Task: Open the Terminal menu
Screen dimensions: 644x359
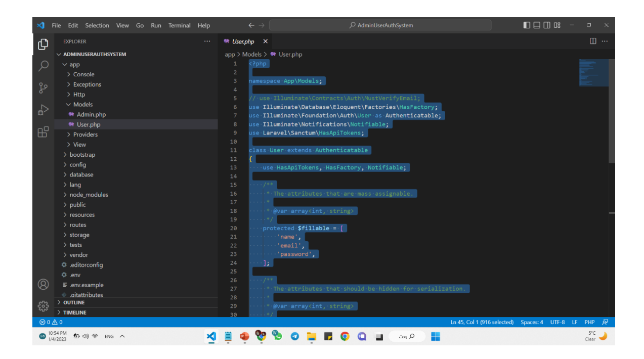Action: pos(179,25)
